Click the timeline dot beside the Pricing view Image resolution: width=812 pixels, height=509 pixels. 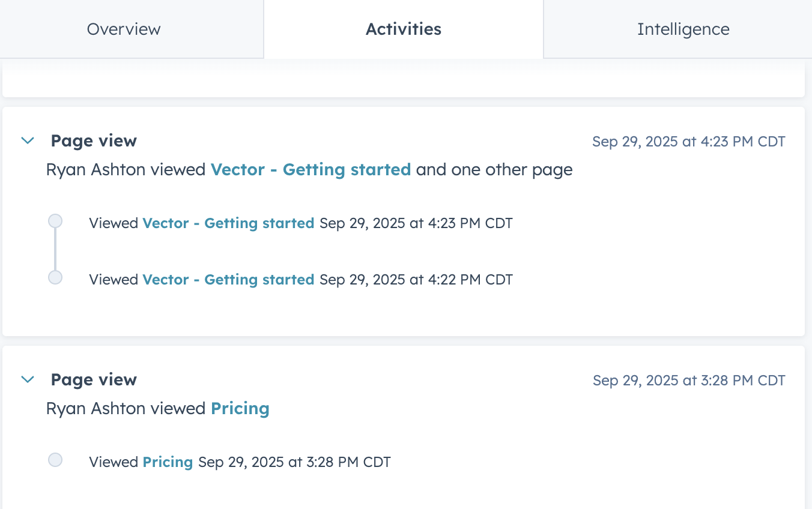(x=55, y=460)
